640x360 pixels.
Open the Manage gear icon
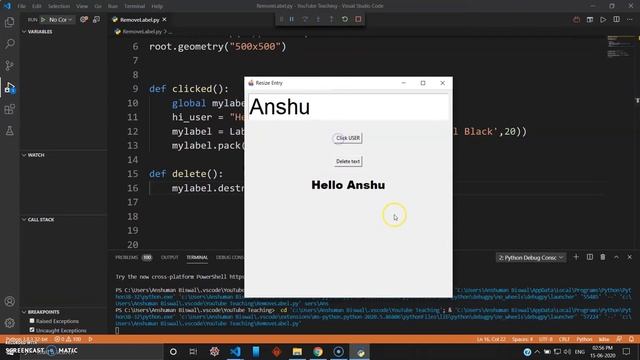tap(9, 323)
